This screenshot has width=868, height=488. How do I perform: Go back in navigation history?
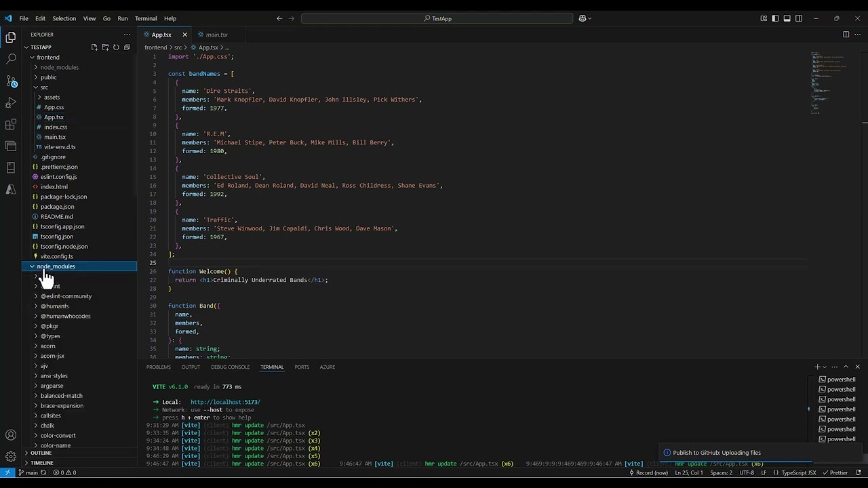point(279,18)
